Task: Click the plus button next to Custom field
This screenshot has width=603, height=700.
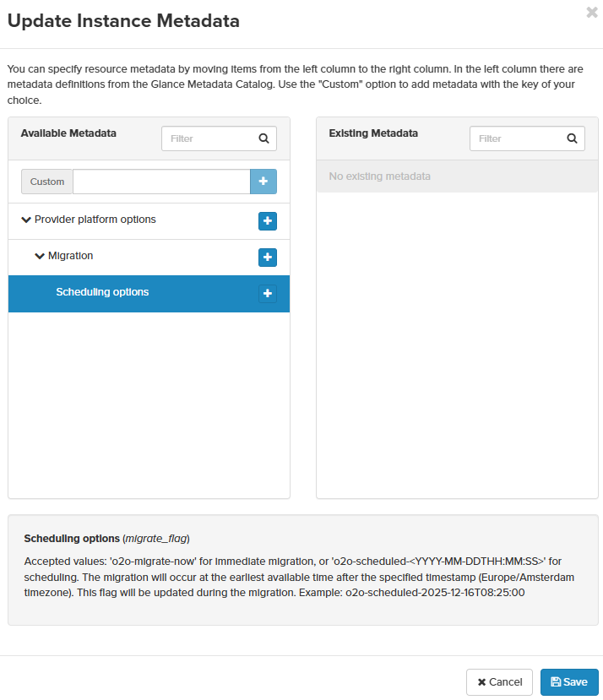Action: coord(263,182)
